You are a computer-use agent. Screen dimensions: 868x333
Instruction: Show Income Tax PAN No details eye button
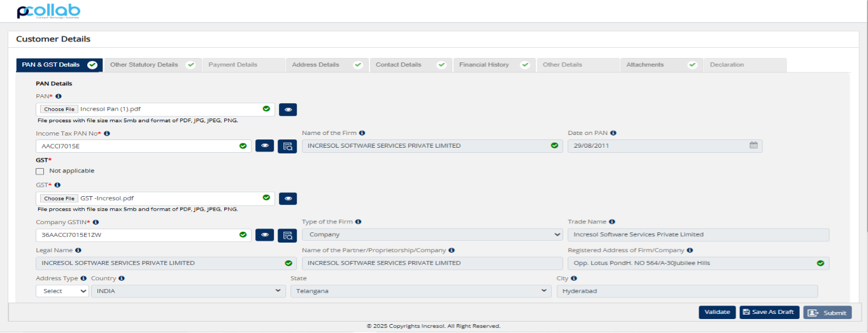click(x=264, y=146)
